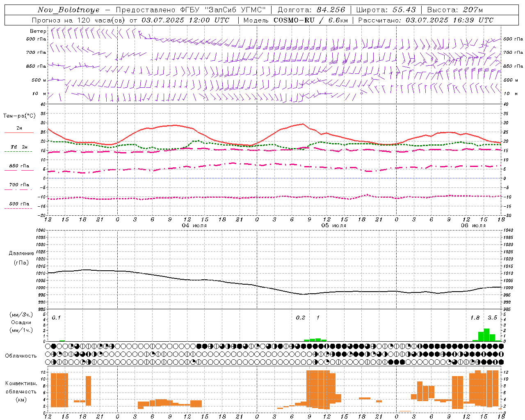
Task: Click the Прогноз на 120 часа(ов) text
Action: point(79,20)
